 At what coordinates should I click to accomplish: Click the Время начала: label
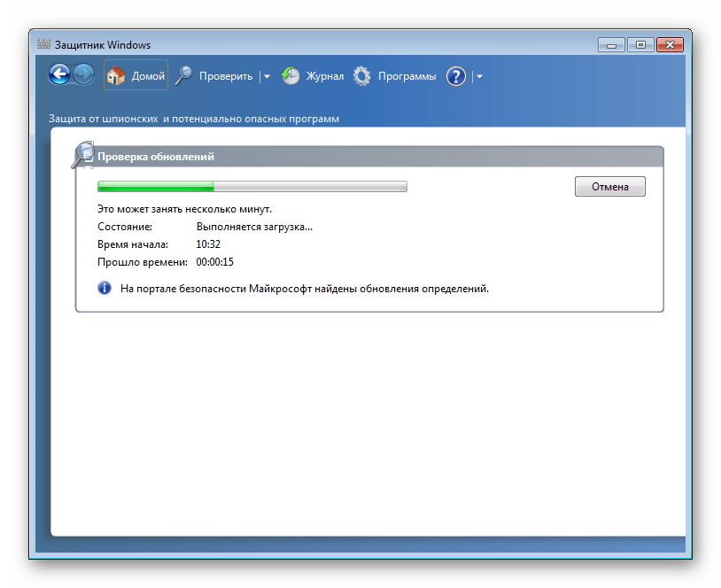[x=133, y=244]
